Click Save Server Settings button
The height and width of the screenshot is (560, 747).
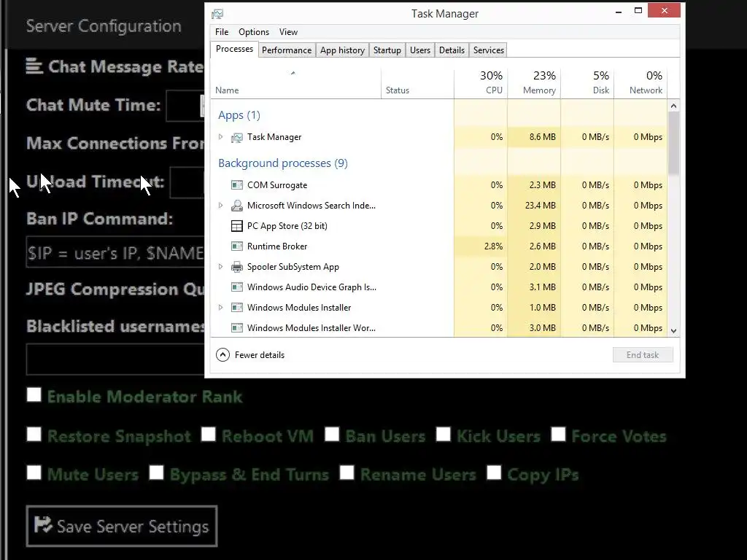122,526
